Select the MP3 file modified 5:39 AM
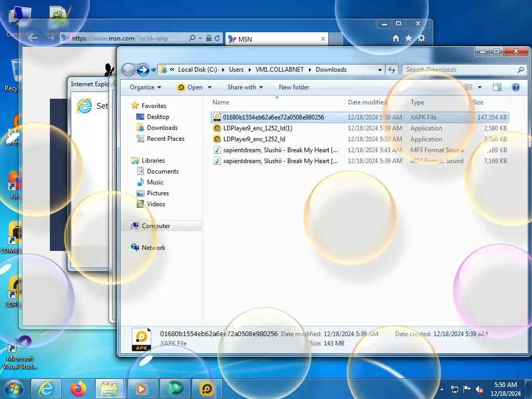The image size is (532, 399). [x=360, y=161]
